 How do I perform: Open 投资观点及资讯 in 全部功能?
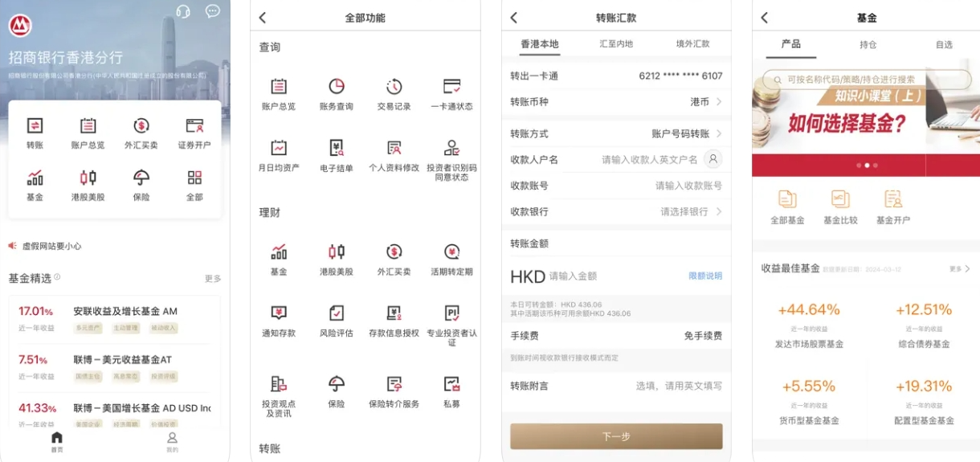(279, 396)
